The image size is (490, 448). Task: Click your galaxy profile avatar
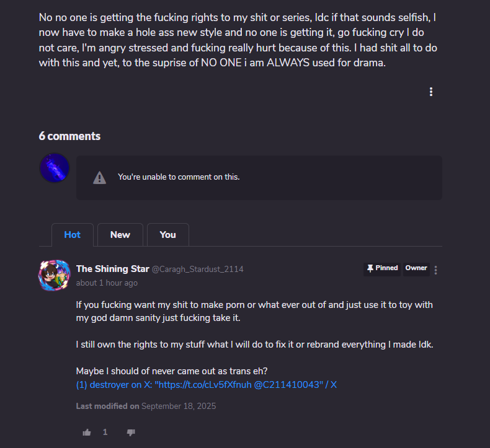[x=55, y=168]
